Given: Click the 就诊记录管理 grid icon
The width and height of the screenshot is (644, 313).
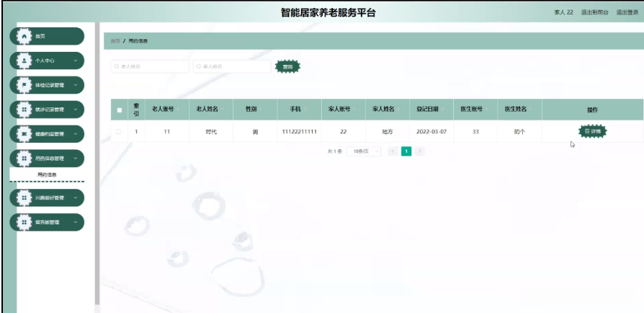Looking at the screenshot, I should click(x=24, y=110).
